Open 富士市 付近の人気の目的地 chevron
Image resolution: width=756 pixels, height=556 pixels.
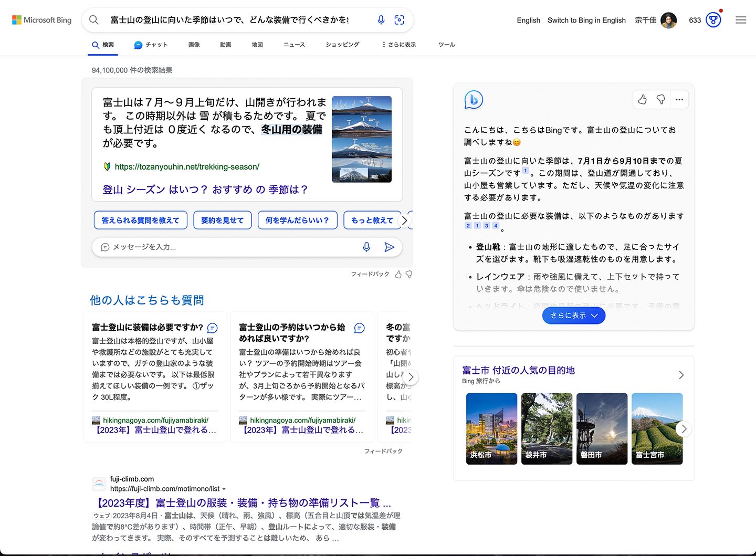[681, 375]
